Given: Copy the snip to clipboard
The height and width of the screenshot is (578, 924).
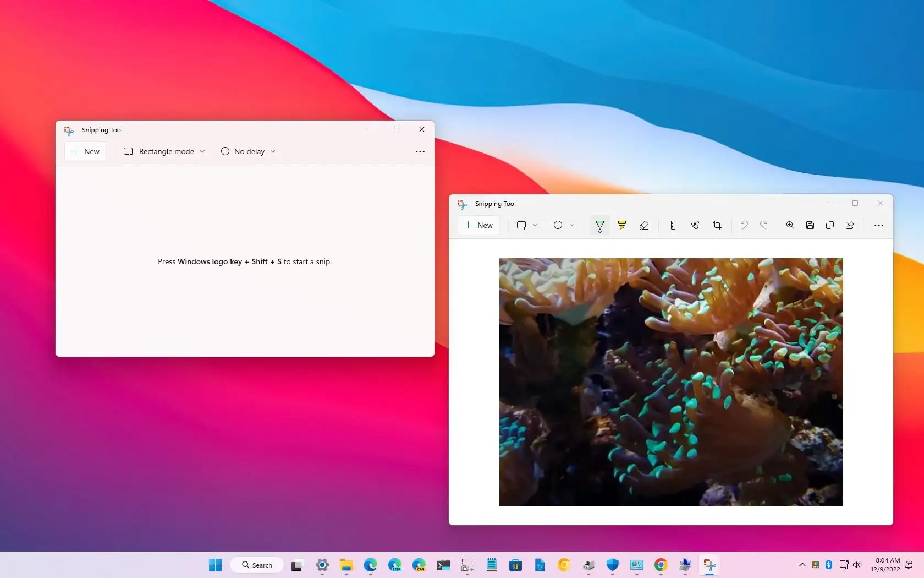Looking at the screenshot, I should click(830, 225).
